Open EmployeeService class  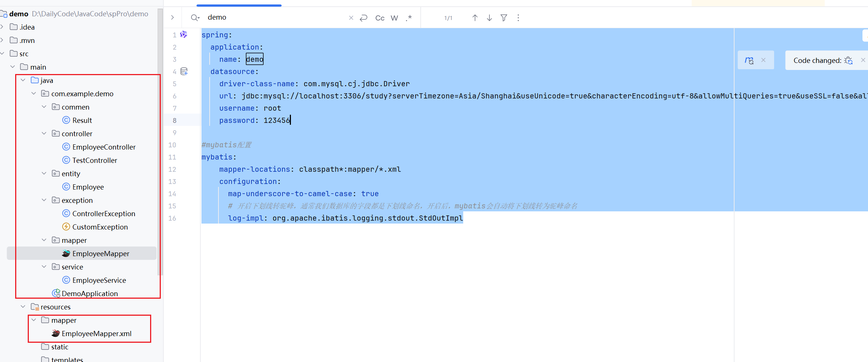pos(99,280)
